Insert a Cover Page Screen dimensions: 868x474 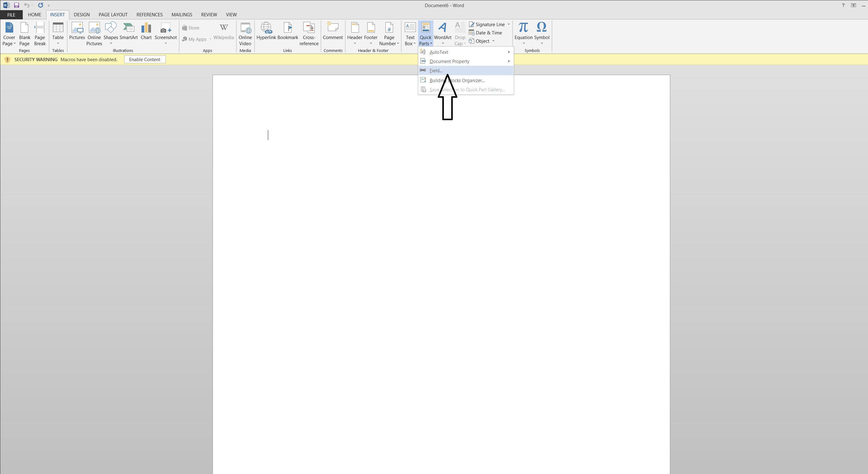pos(9,34)
